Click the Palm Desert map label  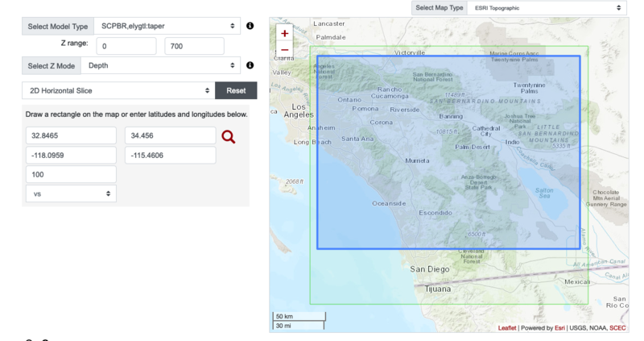pyautogui.click(x=473, y=147)
